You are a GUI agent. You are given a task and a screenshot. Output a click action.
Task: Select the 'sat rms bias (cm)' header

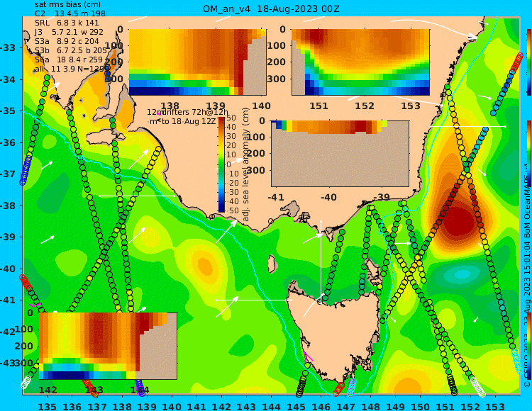click(67, 5)
